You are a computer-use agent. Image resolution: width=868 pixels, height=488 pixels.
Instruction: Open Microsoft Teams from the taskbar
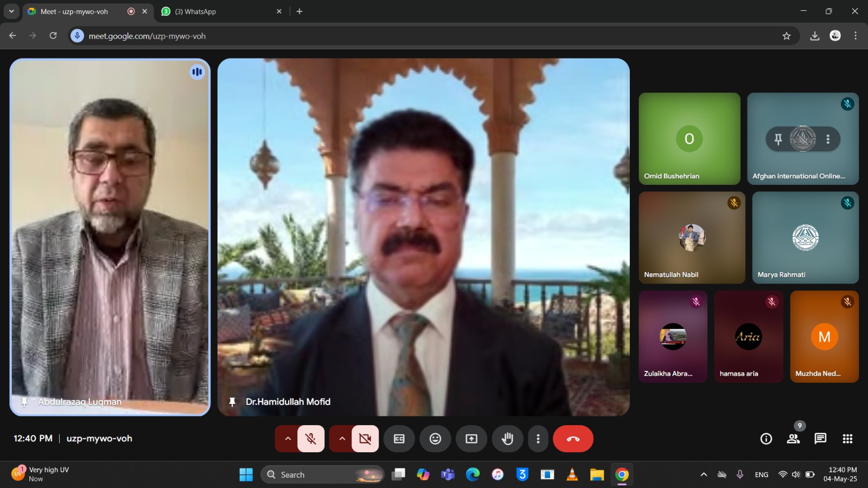point(448,475)
